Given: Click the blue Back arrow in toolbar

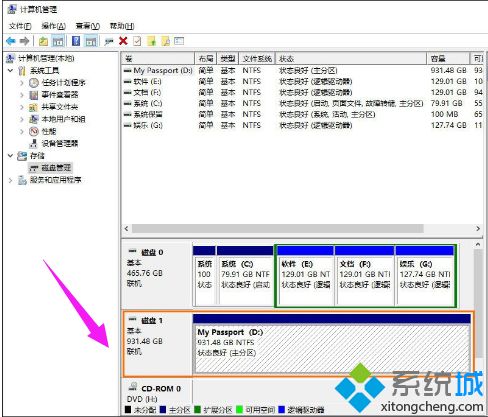Looking at the screenshot, I should pos(11,41).
